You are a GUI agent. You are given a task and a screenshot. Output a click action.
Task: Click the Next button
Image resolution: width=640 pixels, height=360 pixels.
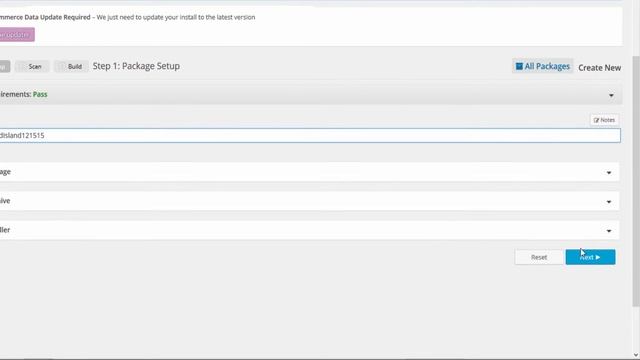tap(590, 257)
